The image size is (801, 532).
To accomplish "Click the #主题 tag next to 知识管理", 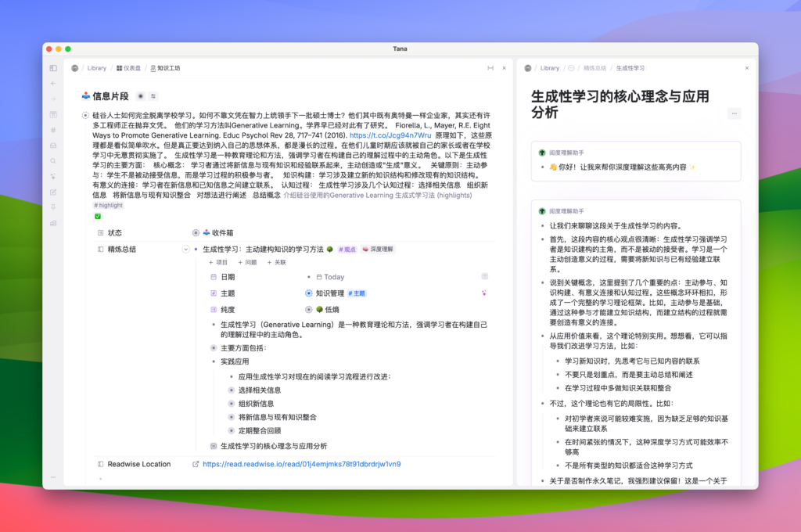I will point(357,293).
